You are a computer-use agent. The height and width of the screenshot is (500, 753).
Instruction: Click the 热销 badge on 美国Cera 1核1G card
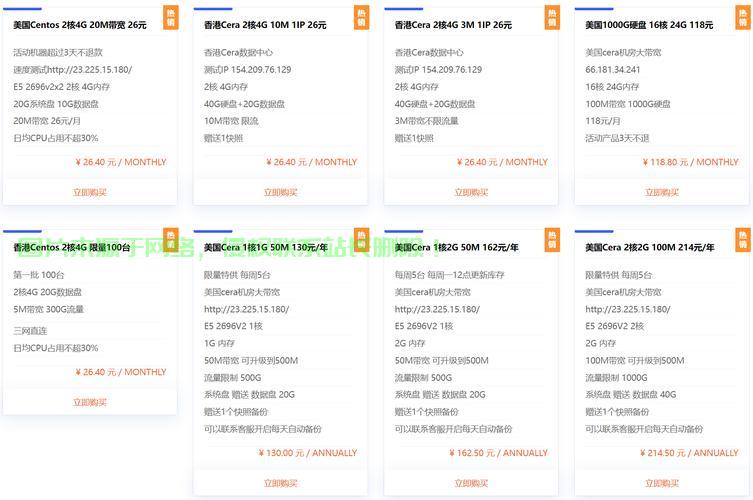(360, 240)
